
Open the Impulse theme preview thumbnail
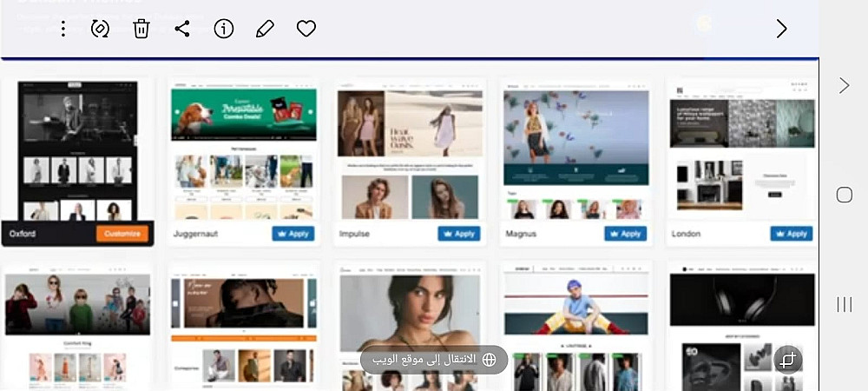click(410, 150)
